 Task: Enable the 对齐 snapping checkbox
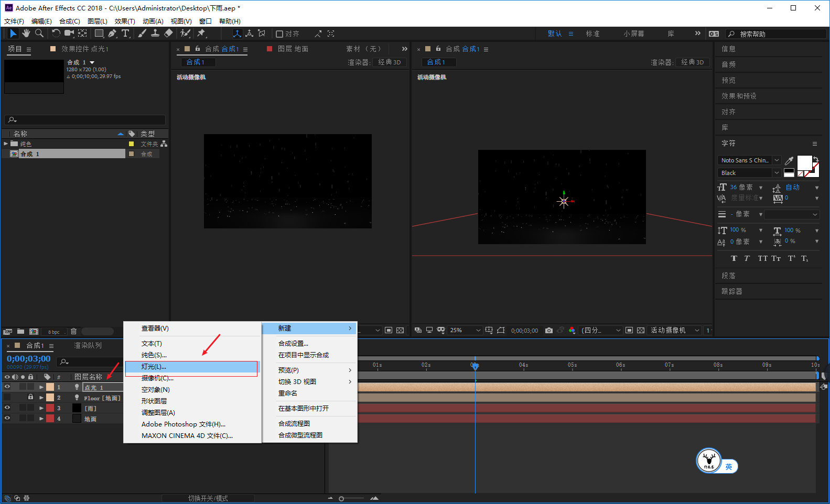279,34
